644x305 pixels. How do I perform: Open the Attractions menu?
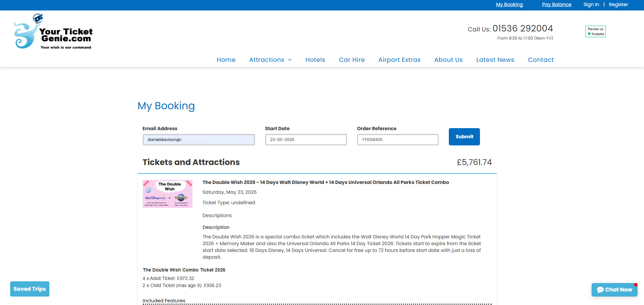tap(267, 60)
